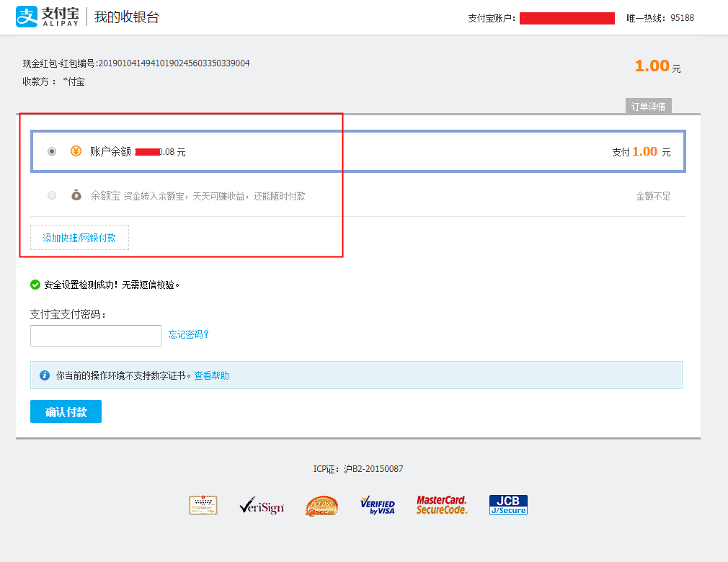Click the 收款方 payee text
Image resolution: width=728 pixels, height=562 pixels.
pos(54,81)
